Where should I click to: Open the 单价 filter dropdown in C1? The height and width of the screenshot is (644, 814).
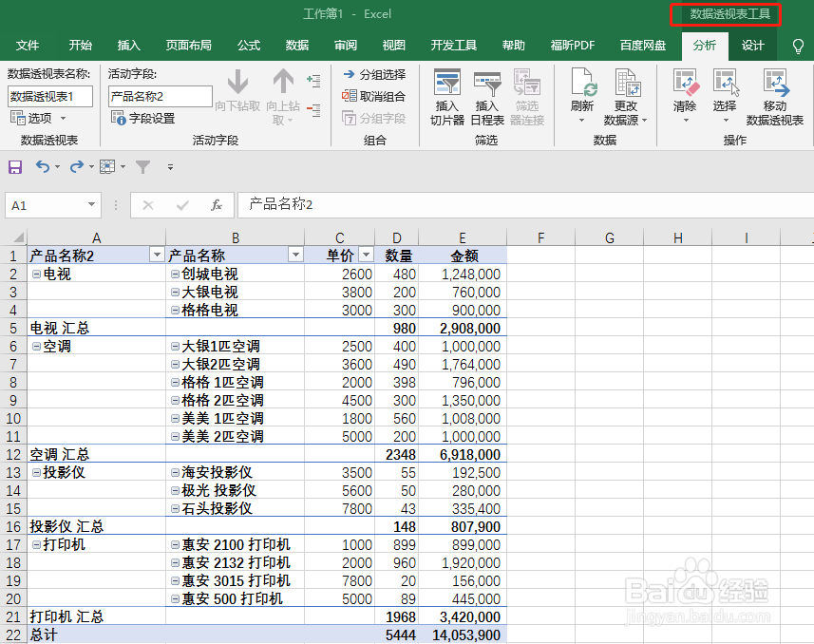(367, 255)
